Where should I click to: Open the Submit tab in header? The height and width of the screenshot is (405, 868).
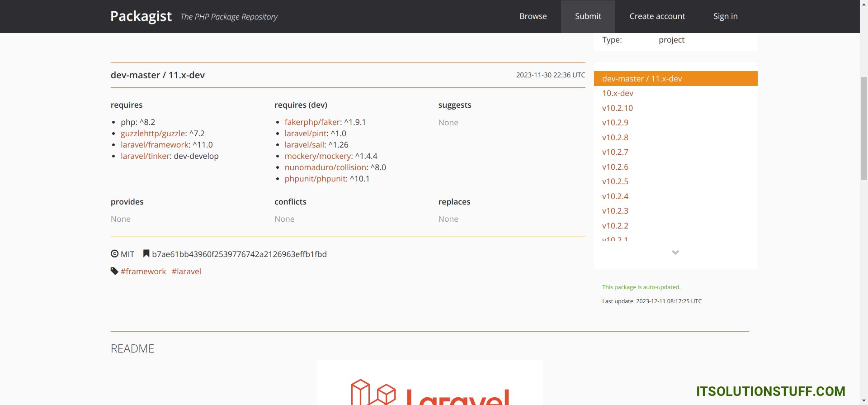(x=588, y=16)
